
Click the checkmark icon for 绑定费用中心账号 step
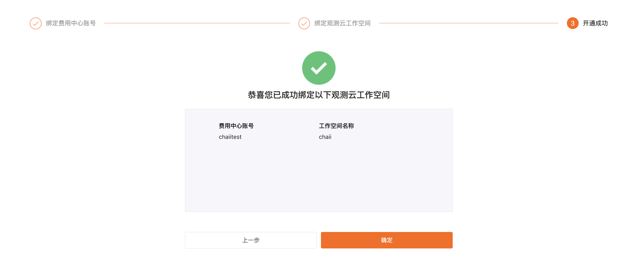pos(36,23)
